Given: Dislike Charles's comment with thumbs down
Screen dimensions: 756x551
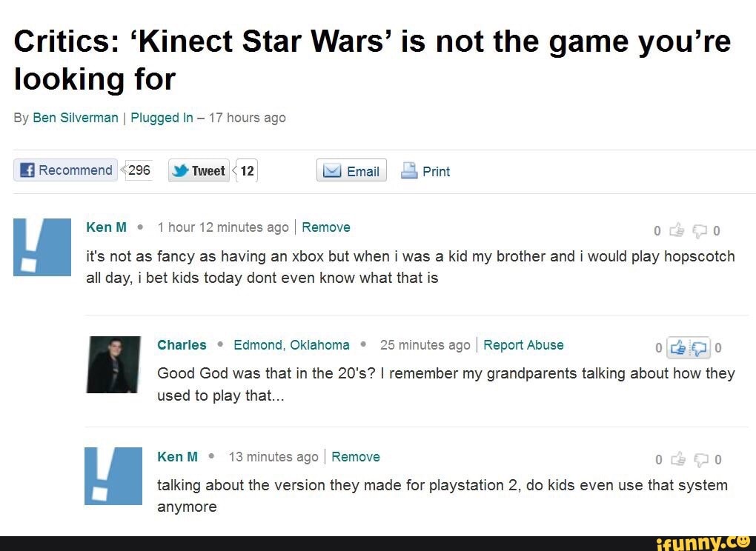Looking at the screenshot, I should pos(700,347).
